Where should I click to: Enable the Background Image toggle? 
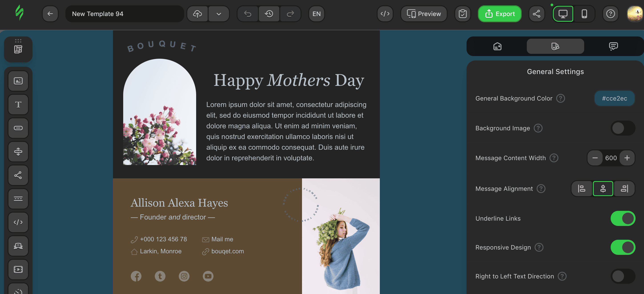coord(622,128)
